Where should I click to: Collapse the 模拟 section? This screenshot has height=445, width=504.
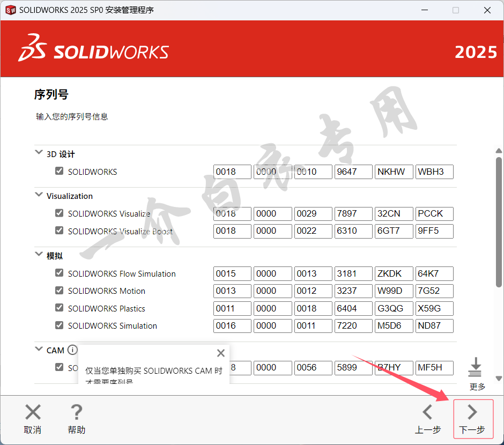(39, 254)
